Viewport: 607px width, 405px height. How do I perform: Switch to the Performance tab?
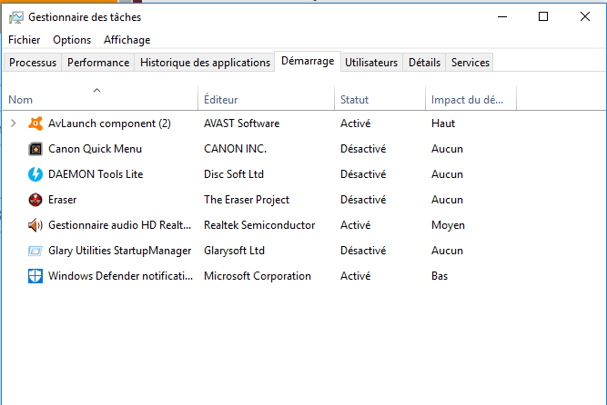98,62
